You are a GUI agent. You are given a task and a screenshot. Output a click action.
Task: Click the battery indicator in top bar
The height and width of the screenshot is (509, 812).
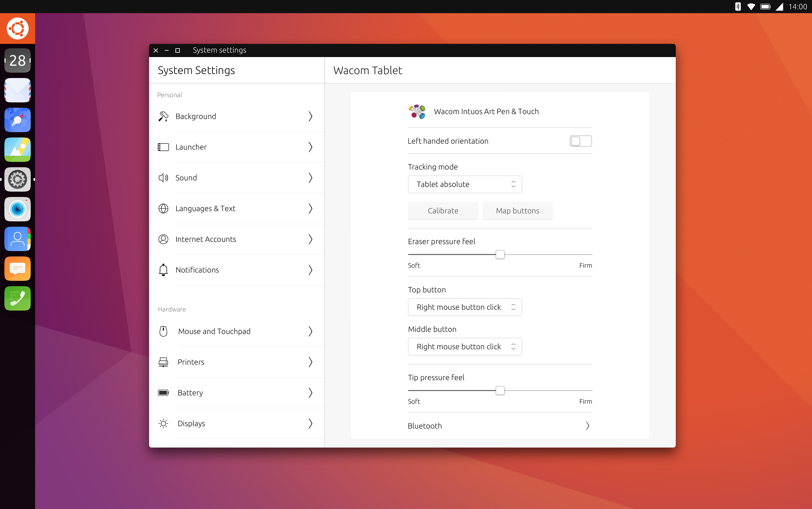tap(765, 7)
